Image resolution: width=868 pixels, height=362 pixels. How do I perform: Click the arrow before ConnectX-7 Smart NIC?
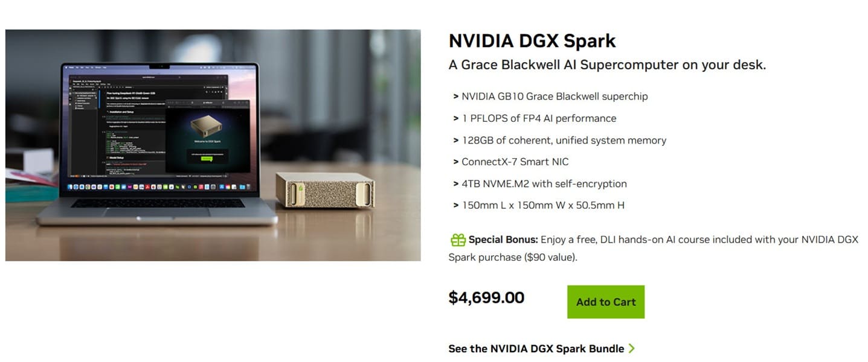(455, 162)
